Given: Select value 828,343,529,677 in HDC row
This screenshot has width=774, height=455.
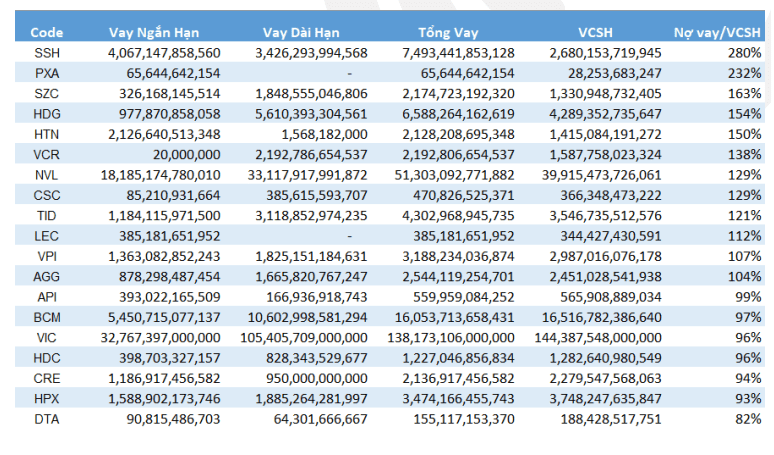Looking at the screenshot, I should (317, 358).
